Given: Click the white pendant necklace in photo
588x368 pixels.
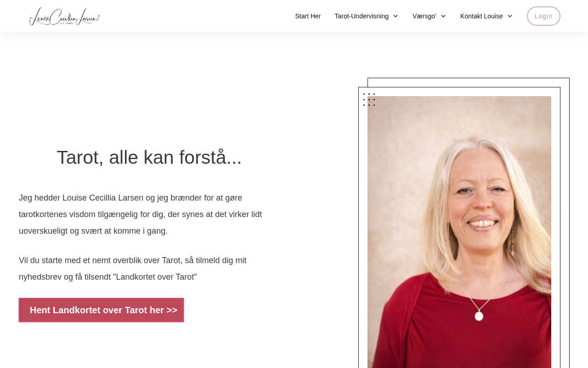Looking at the screenshot, I should click(x=479, y=316).
